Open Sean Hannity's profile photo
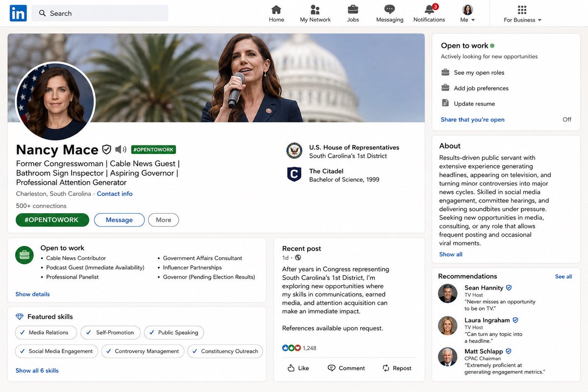Image resolution: width=588 pixels, height=392 pixels. pyautogui.click(x=447, y=294)
